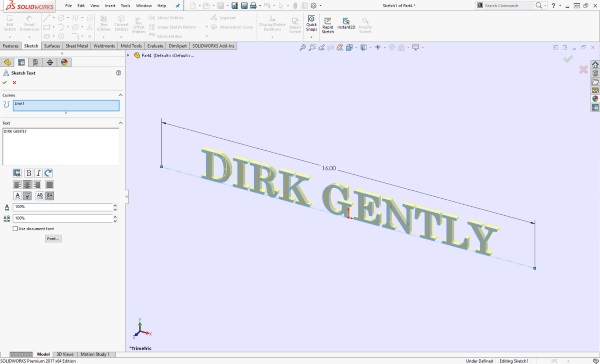This screenshot has width=600, height=364.
Task: Select Right Align text option
Action: pyautogui.click(x=37, y=185)
